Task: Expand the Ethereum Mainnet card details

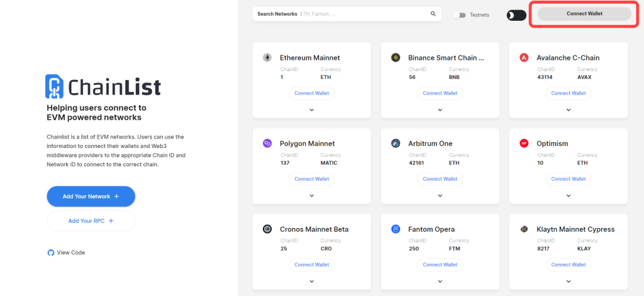Action: coord(312,110)
